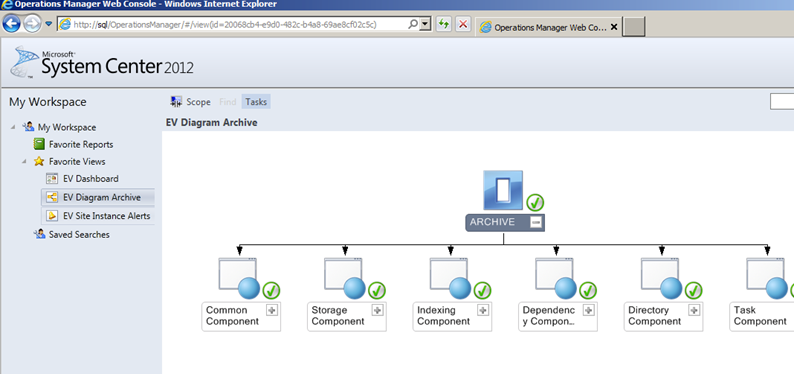The image size is (794, 374).
Task: Open the EV Dashboard view
Action: (x=91, y=179)
